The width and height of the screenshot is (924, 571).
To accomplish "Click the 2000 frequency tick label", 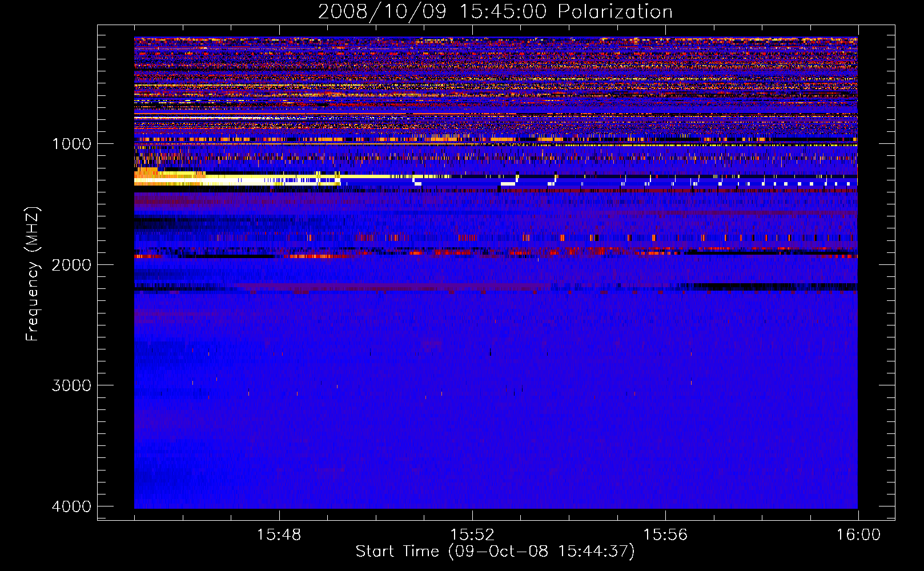I will [71, 264].
